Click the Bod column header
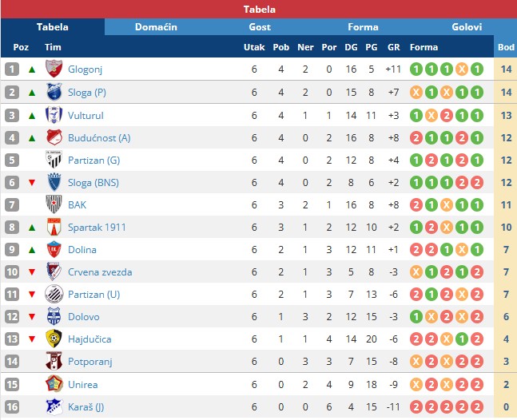The image size is (517, 420). pyautogui.click(x=506, y=47)
